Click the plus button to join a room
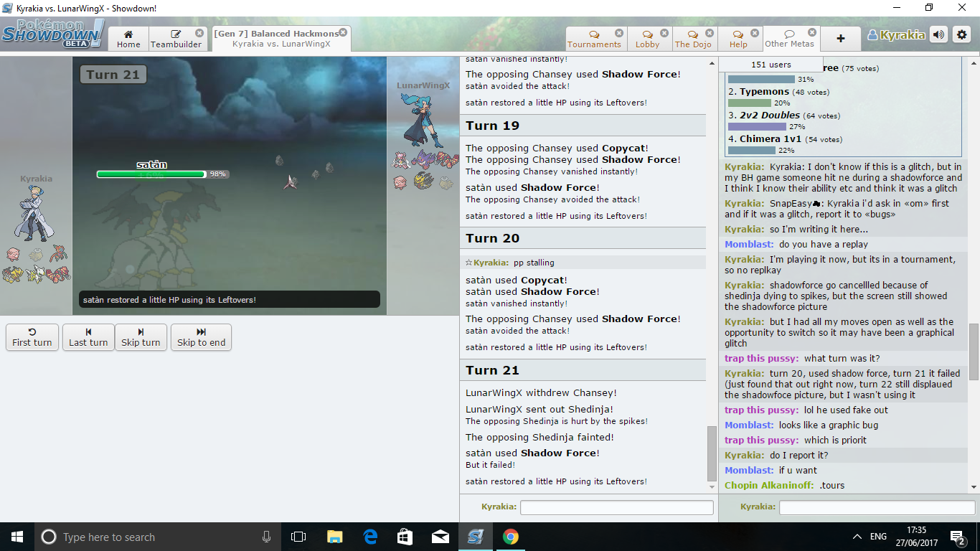The image size is (980, 551). point(841,39)
